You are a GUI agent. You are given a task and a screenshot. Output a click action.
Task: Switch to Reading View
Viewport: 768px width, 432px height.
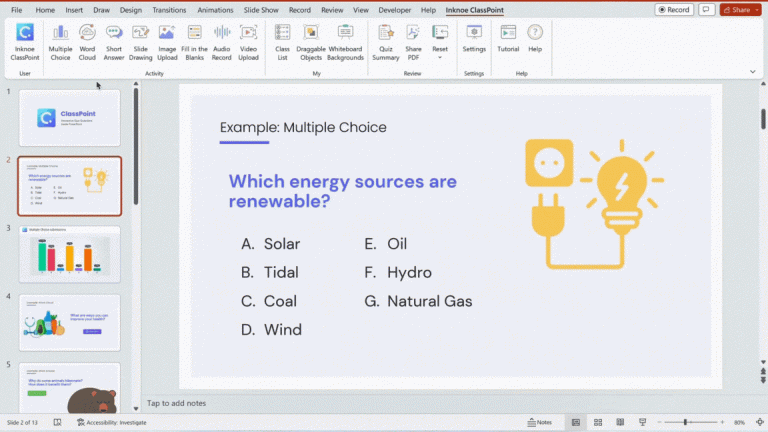tap(619, 422)
